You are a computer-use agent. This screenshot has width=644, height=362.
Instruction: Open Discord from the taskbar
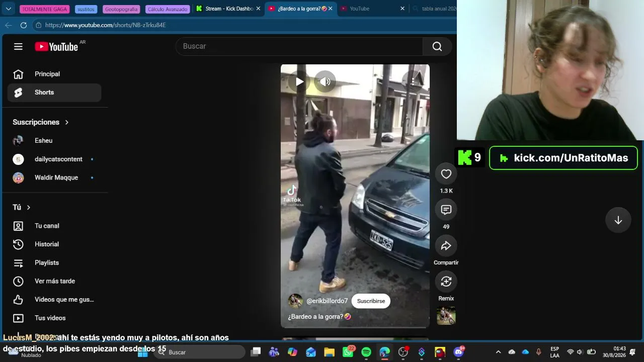(458, 352)
